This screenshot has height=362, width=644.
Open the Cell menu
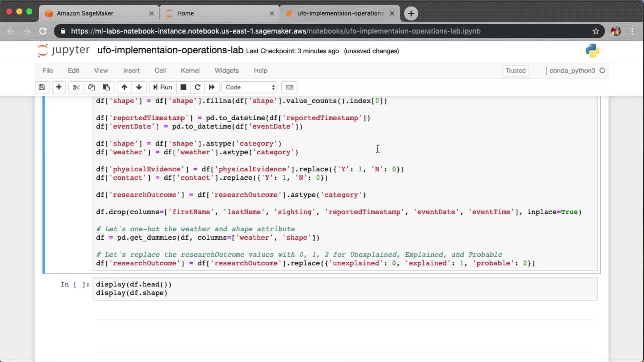point(160,70)
